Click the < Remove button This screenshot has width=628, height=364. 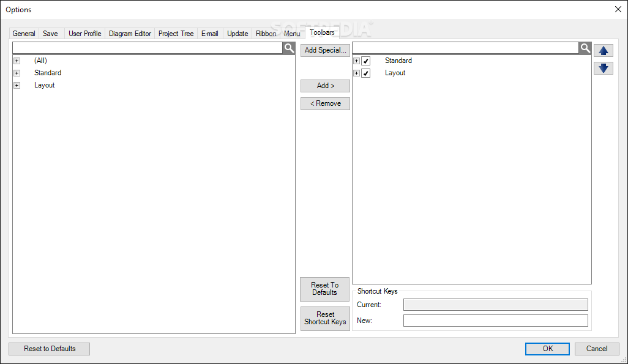point(325,103)
